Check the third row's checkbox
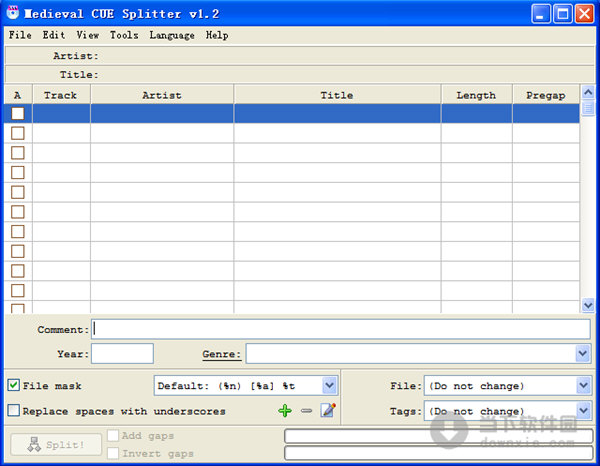Image resolution: width=600 pixels, height=466 pixels. 18,153
